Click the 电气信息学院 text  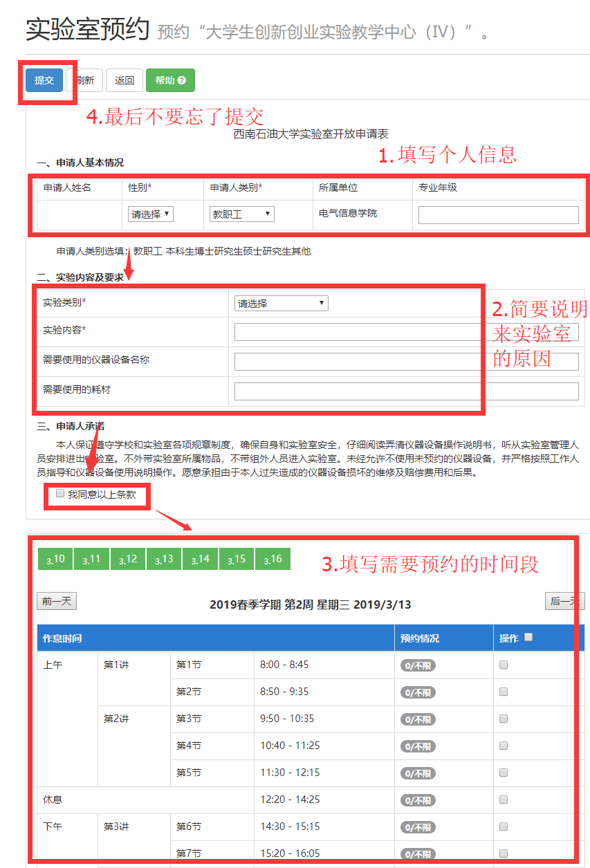(348, 214)
